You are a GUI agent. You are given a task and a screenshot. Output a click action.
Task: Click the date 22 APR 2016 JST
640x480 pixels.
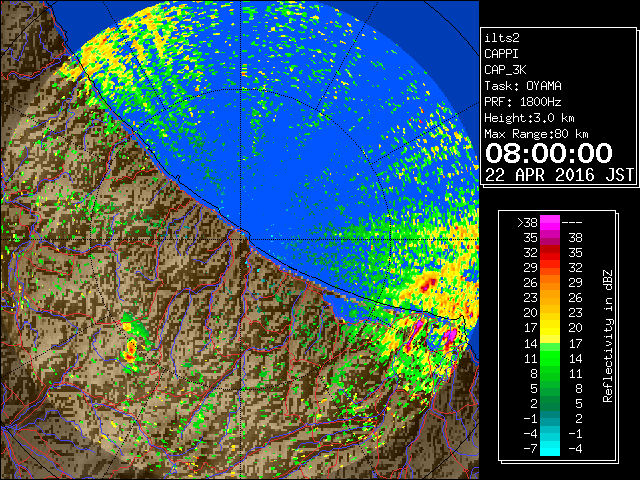pyautogui.click(x=559, y=175)
